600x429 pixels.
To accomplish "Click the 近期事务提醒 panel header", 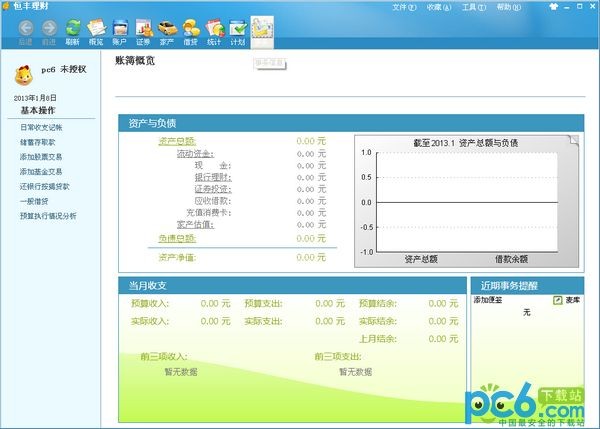I will pos(527,285).
